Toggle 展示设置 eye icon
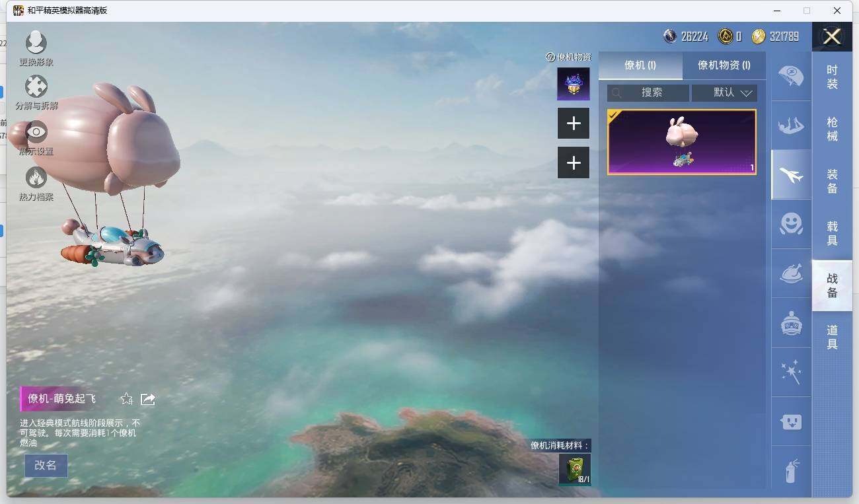 point(36,132)
